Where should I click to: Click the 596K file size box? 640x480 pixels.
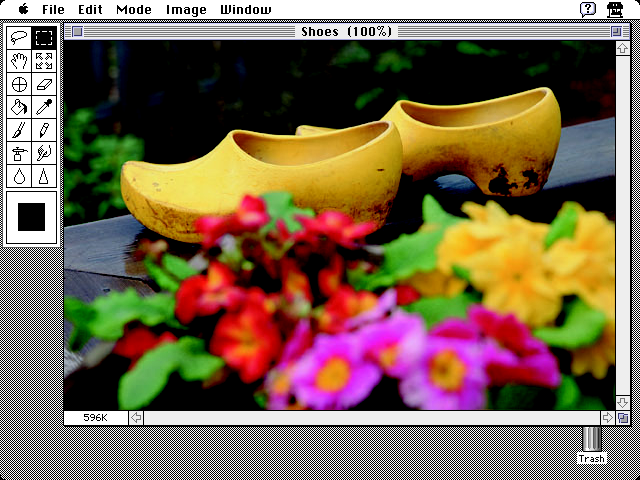tap(96, 417)
